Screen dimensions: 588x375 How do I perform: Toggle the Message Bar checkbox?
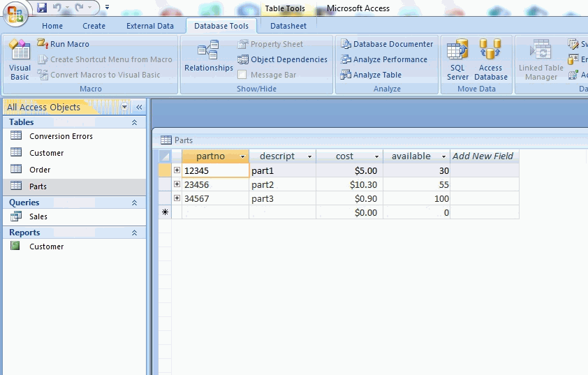(242, 75)
